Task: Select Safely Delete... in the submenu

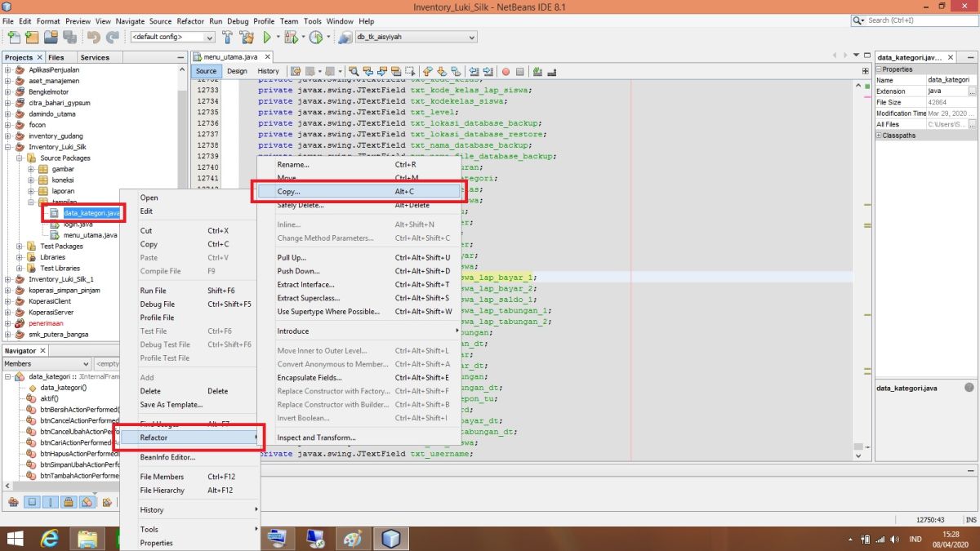Action: (x=358, y=205)
